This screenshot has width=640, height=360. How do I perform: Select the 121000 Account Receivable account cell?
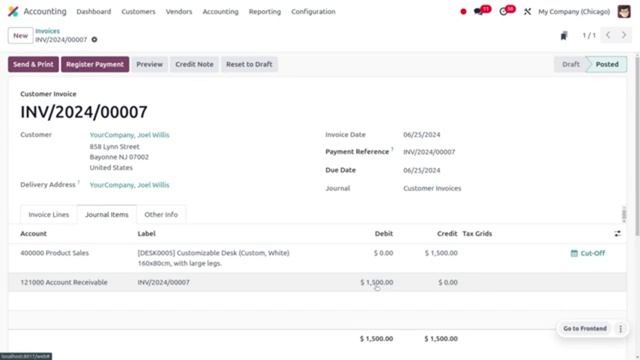pyautogui.click(x=64, y=282)
